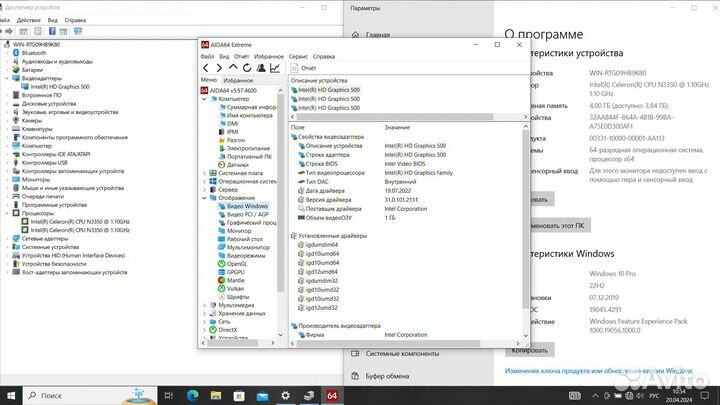This screenshot has width=720, height=405.
Task: Open AIDA64 graph chart icon
Action: (x=275, y=68)
